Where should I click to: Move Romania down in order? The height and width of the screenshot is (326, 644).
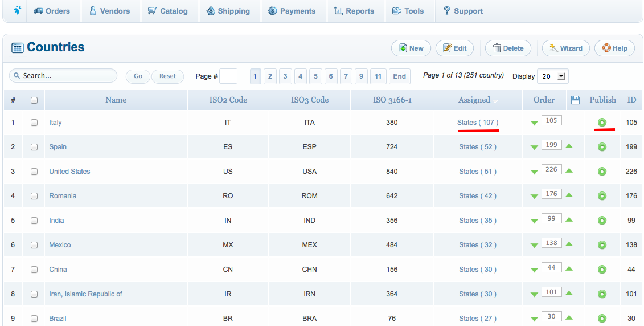click(x=534, y=197)
